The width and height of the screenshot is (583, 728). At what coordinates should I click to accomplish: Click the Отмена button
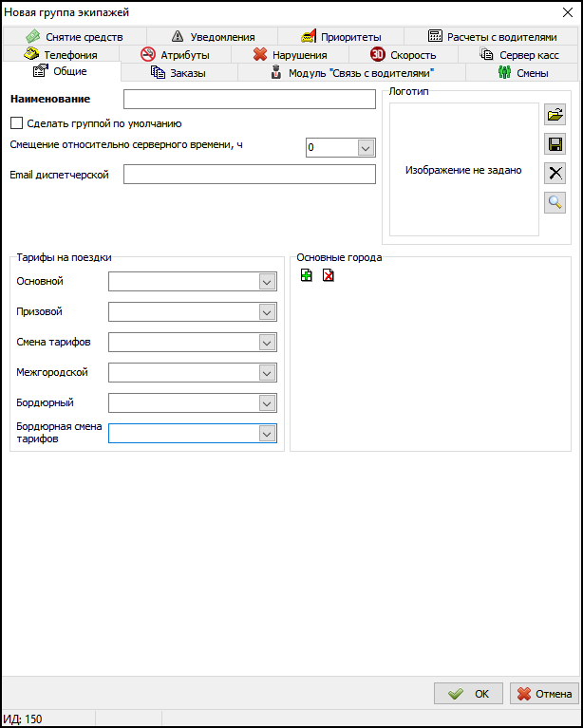click(544, 694)
